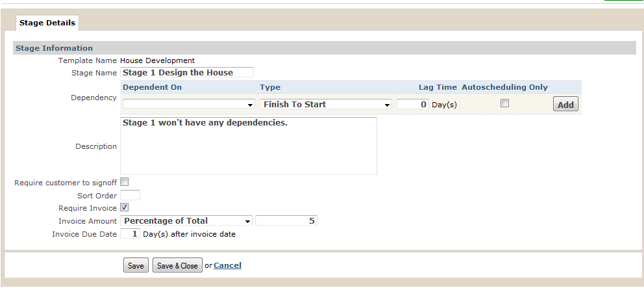Click the Dependent On column header
Image resolution: width=644 pixels, height=290 pixels.
point(153,87)
